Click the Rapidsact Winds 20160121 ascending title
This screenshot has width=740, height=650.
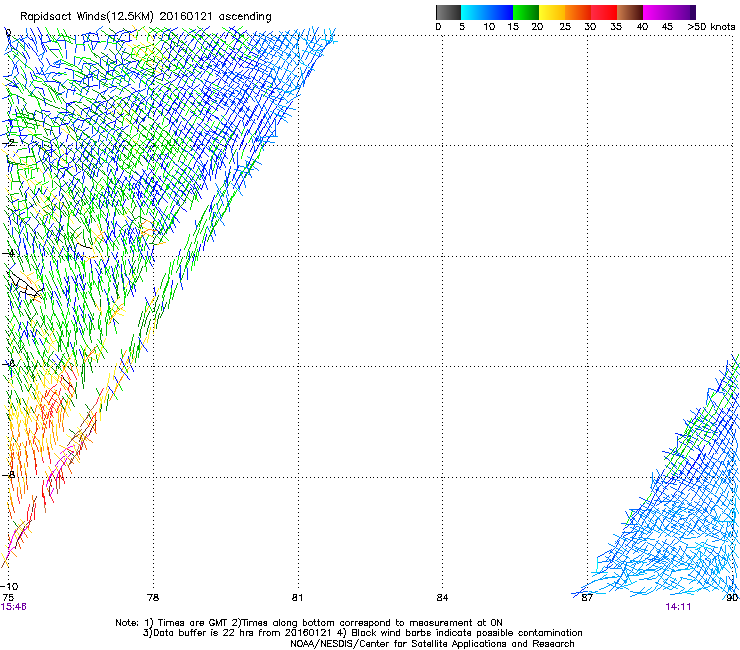click(x=146, y=17)
